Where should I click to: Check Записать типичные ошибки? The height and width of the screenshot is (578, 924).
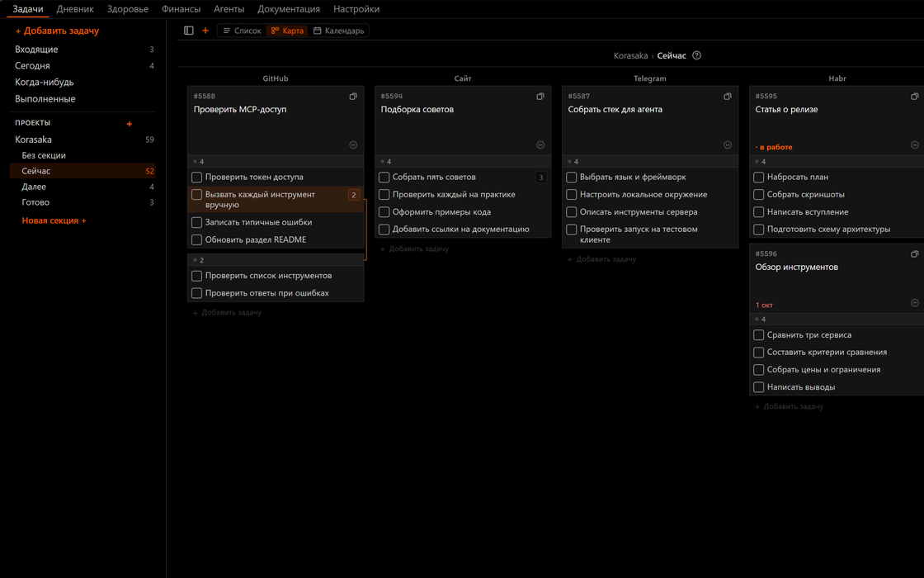coord(197,222)
